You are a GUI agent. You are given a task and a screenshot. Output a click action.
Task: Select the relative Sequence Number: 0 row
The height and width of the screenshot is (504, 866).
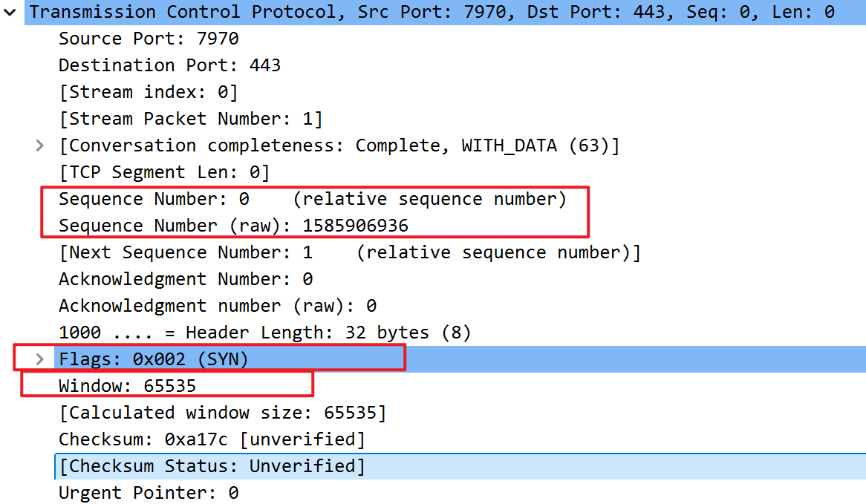312,199
